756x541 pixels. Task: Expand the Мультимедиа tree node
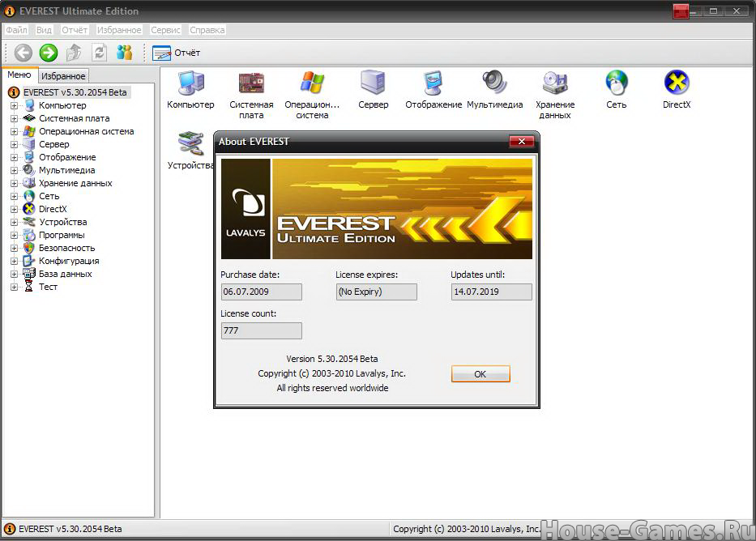(x=14, y=171)
